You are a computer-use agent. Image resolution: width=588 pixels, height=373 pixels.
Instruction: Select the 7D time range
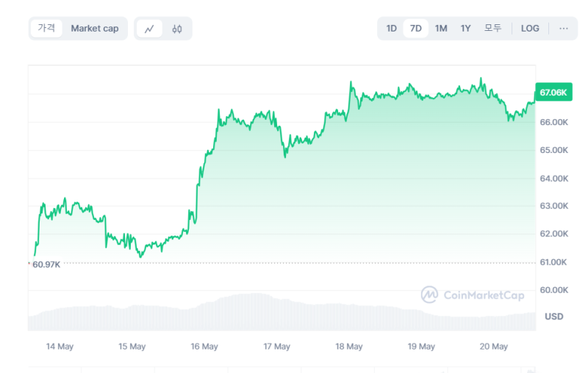[415, 28]
